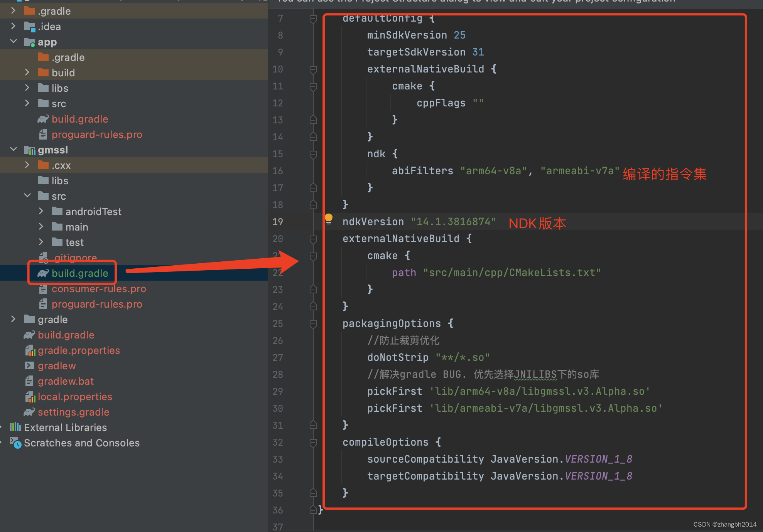Click the CMakeLists.txt path string
The image size is (763, 532).
[511, 273]
